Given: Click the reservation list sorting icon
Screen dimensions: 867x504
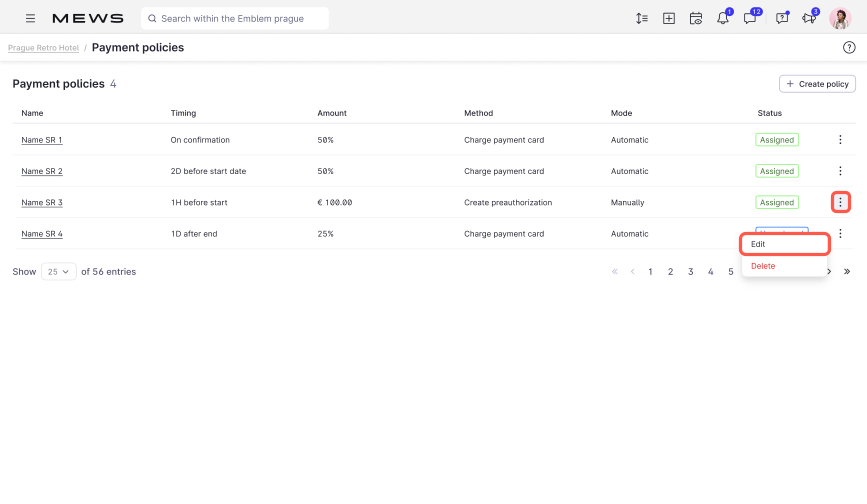Looking at the screenshot, I should click(641, 18).
